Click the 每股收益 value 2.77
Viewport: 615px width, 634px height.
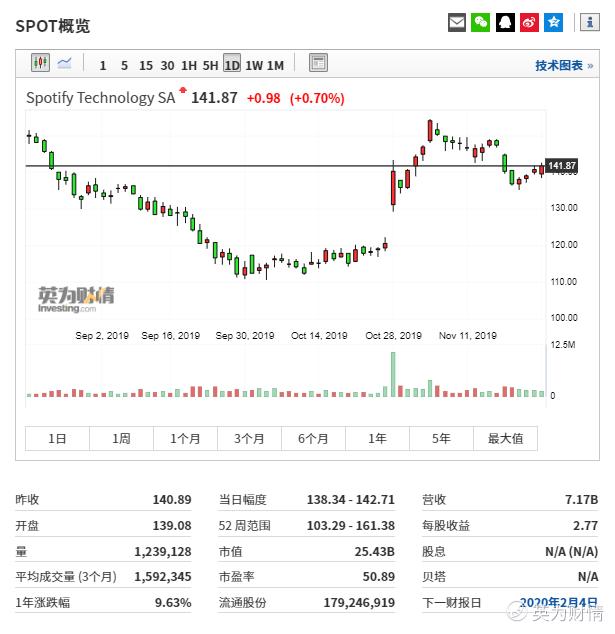coord(585,525)
